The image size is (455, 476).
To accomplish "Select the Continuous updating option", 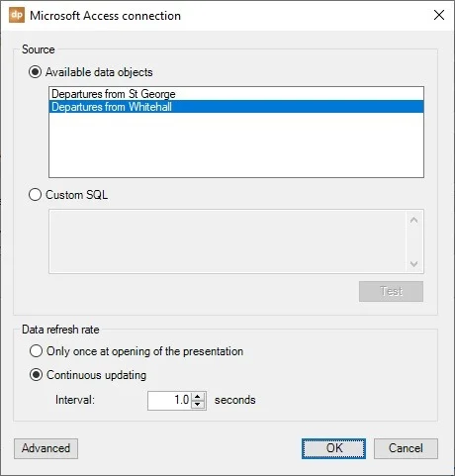I will tap(36, 375).
